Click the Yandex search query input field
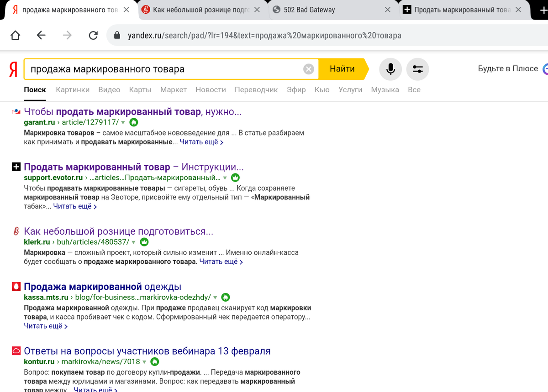The width and height of the screenshot is (548, 392). point(164,69)
